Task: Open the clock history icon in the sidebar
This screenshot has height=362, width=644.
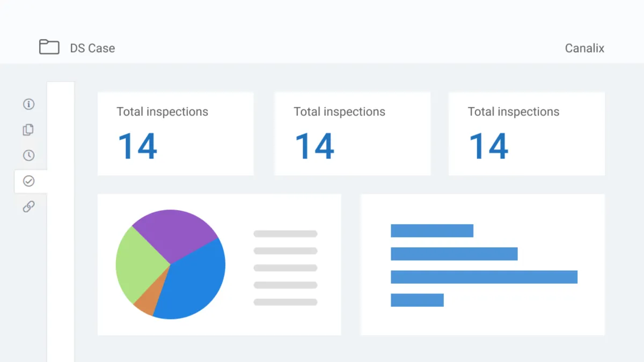Action: coord(29,156)
